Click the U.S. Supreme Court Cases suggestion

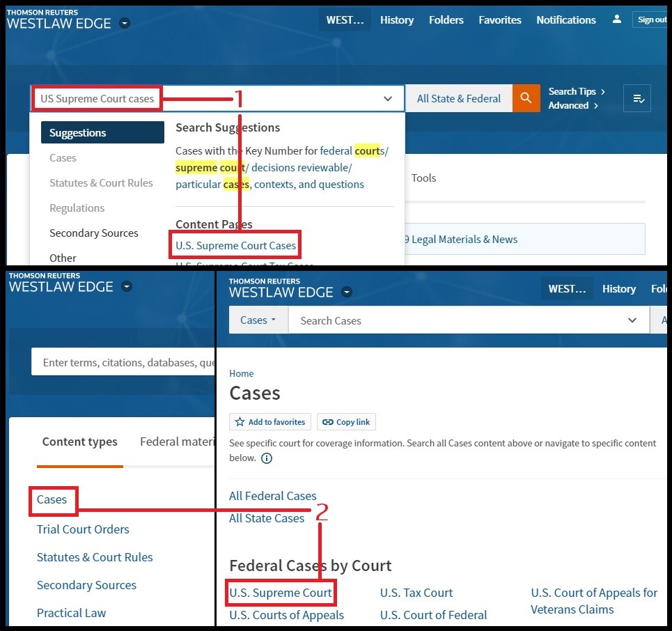coord(236,245)
